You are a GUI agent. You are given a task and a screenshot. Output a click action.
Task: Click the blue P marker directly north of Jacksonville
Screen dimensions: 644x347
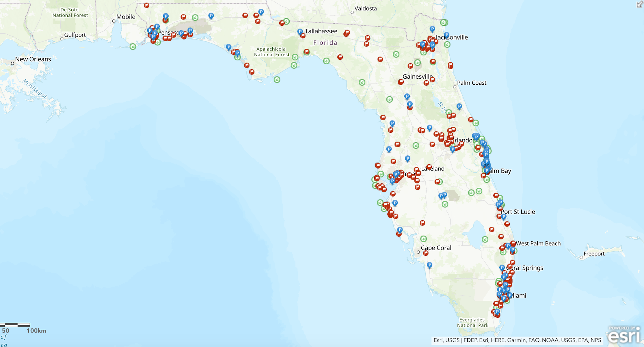click(x=432, y=29)
